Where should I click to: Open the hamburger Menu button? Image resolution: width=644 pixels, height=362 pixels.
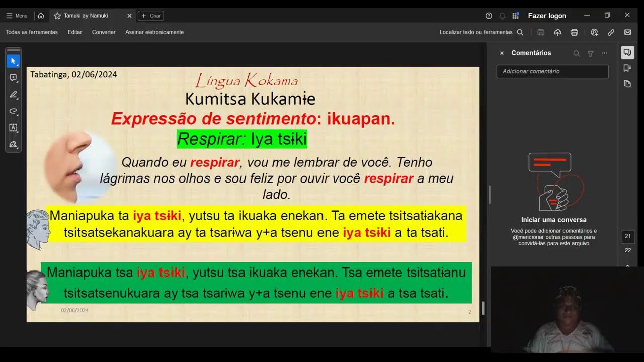17,16
